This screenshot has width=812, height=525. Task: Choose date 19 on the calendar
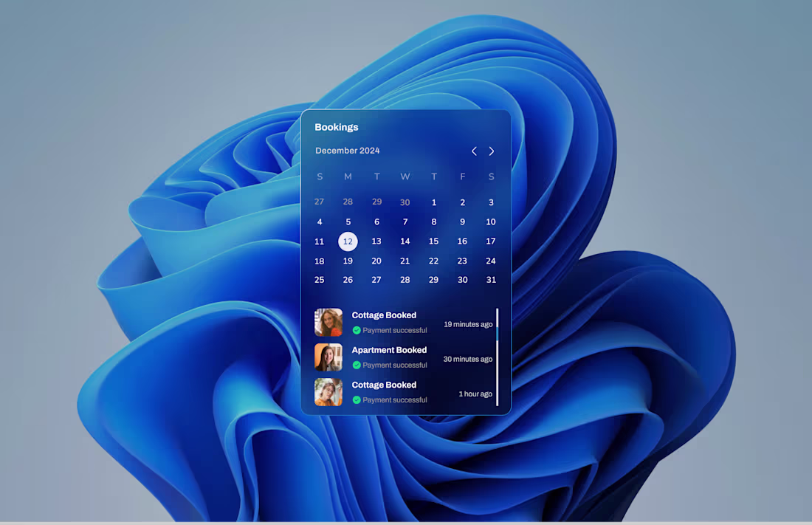(348, 261)
